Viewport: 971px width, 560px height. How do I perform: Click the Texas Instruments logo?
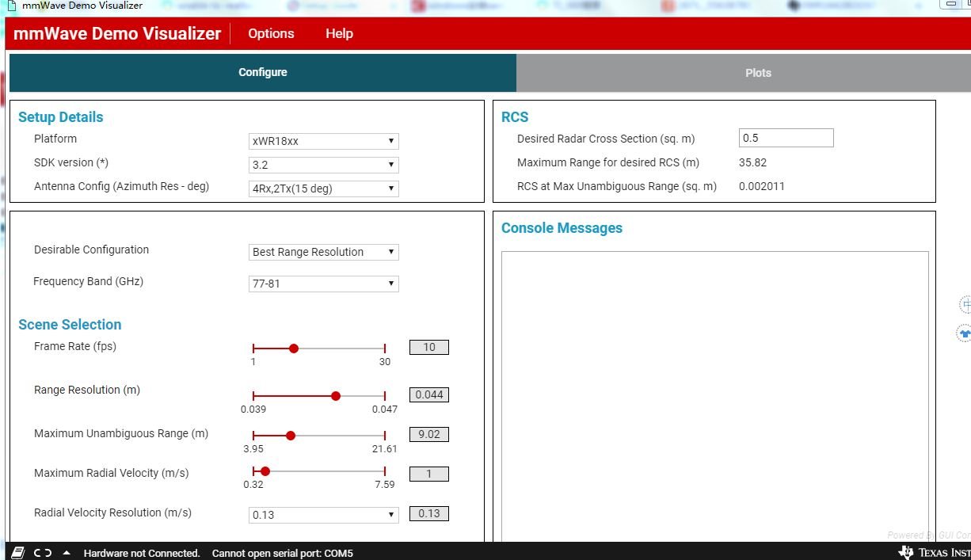pos(934,552)
